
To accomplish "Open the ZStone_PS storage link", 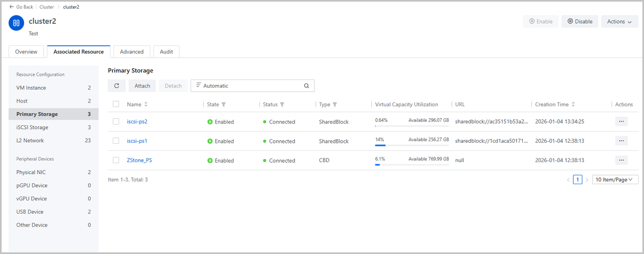I will click(139, 161).
